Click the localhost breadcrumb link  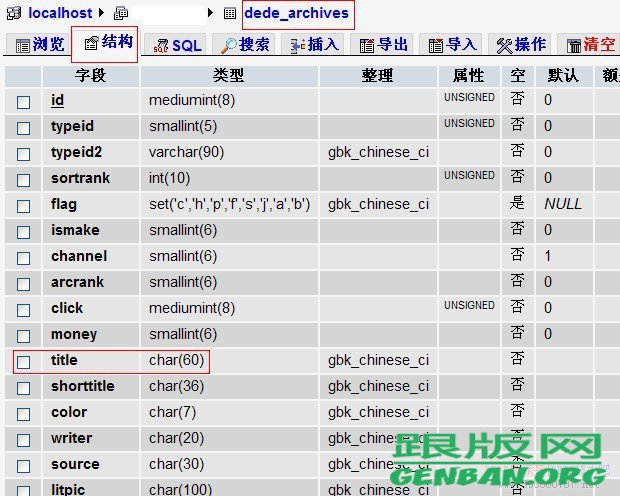pos(59,14)
